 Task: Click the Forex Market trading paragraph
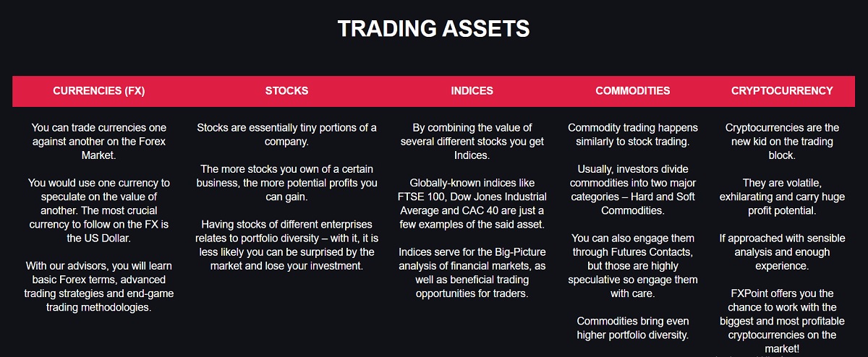tap(99, 142)
